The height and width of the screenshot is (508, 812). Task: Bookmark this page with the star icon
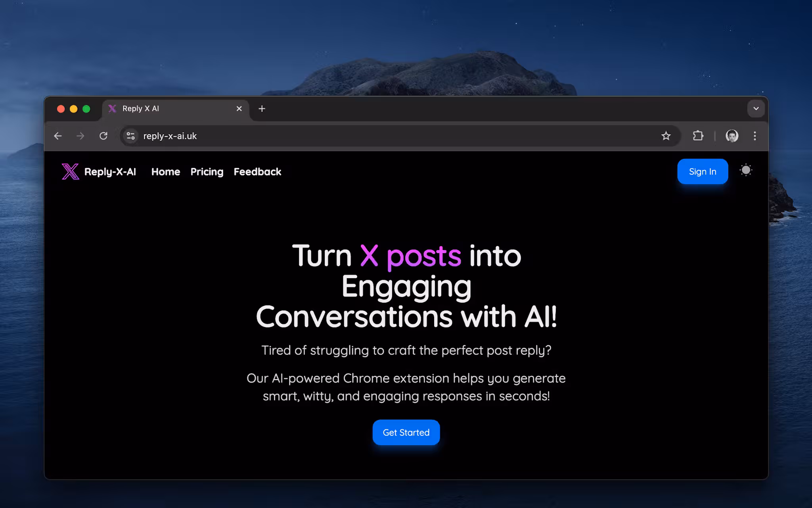click(666, 136)
